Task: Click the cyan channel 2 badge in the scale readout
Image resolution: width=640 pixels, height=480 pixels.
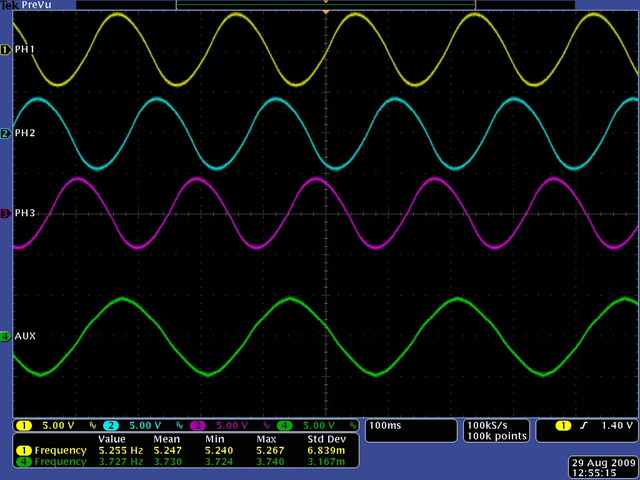Action: [x=111, y=426]
